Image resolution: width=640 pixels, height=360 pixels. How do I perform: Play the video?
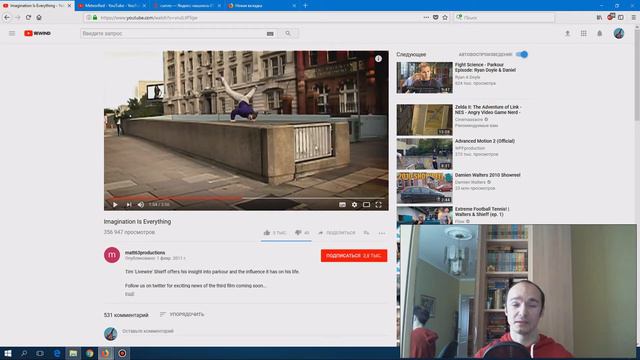click(115, 204)
